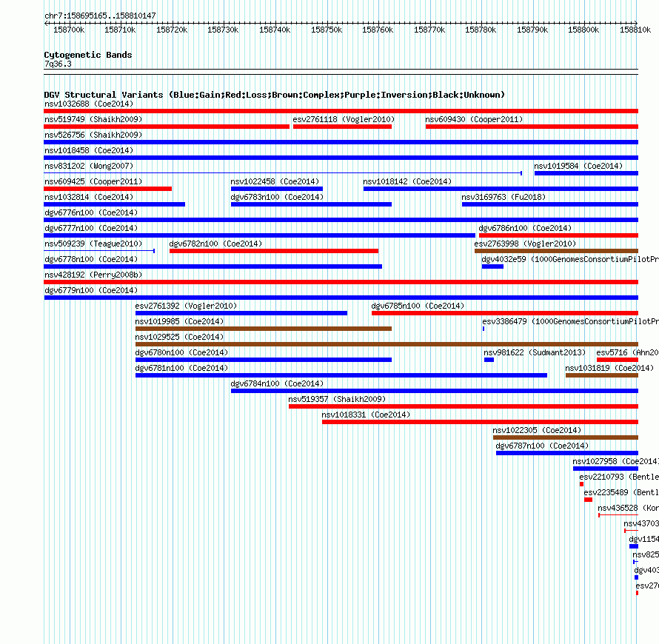Click dgv6782n100 (Coe2014) label
The image size is (659, 644).
pyautogui.click(x=215, y=244)
